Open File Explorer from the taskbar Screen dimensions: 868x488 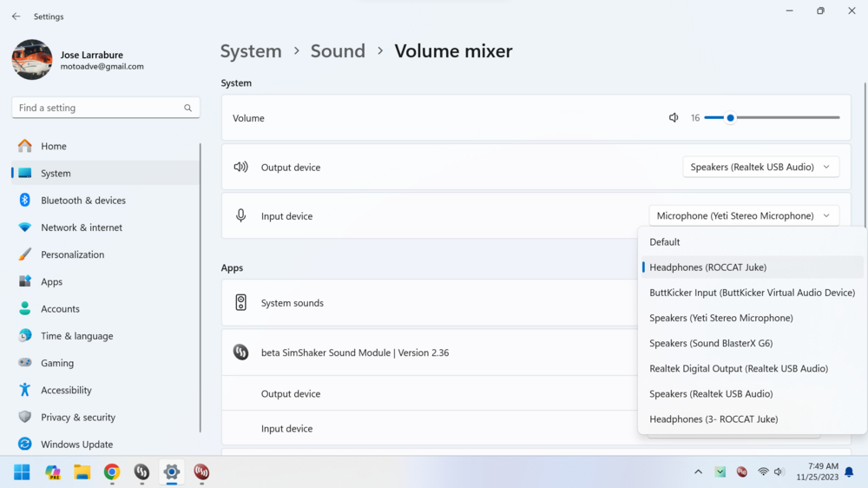click(82, 472)
